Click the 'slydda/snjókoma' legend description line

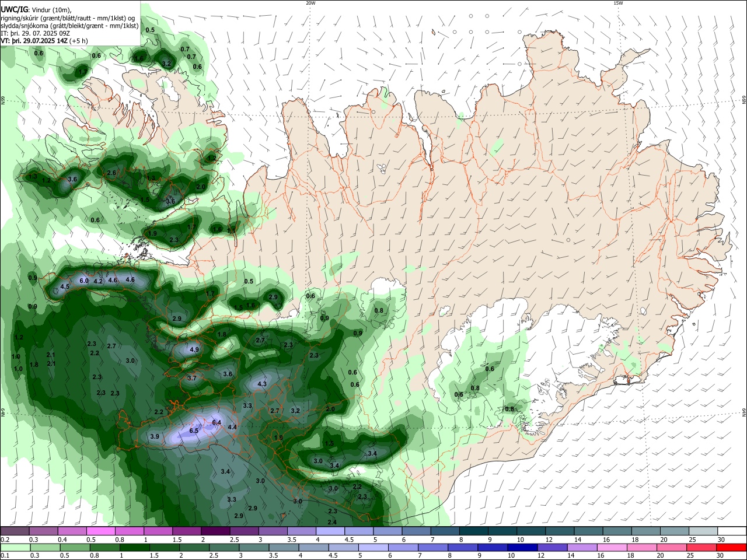[x=69, y=26]
